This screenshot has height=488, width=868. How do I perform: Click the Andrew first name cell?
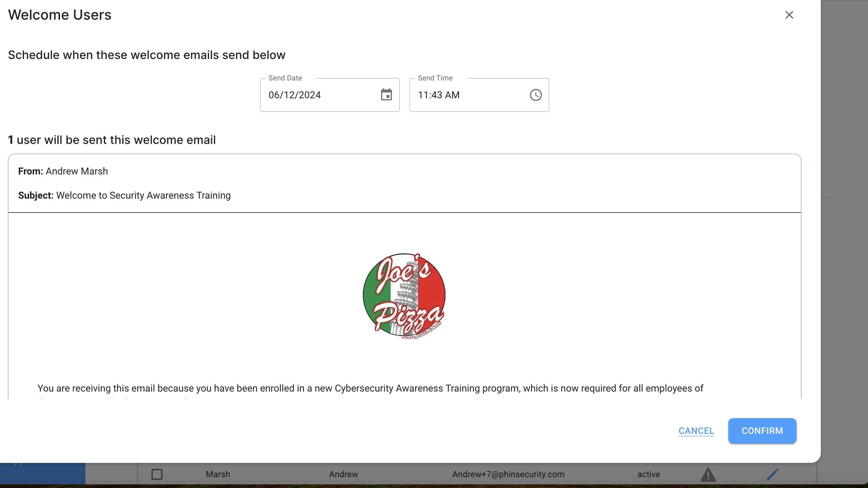343,474
